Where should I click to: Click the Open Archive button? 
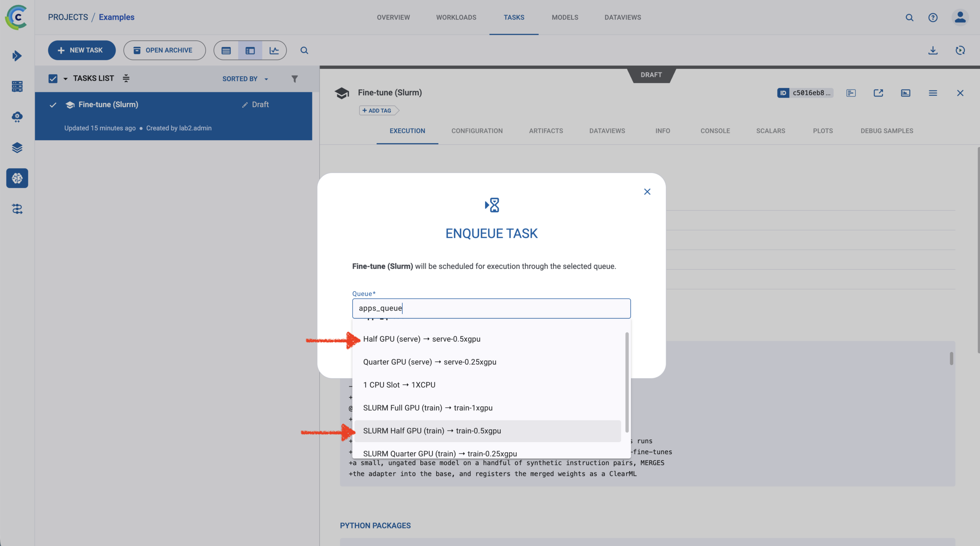click(x=164, y=51)
